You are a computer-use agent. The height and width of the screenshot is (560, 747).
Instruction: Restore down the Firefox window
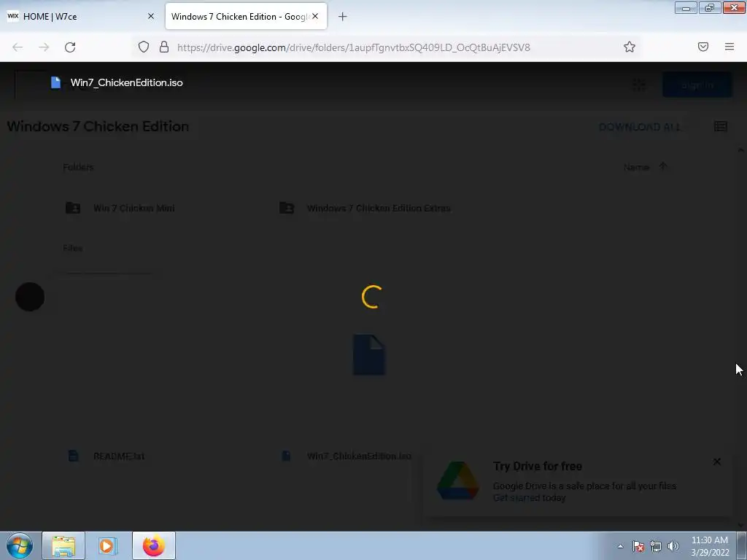[x=710, y=7]
